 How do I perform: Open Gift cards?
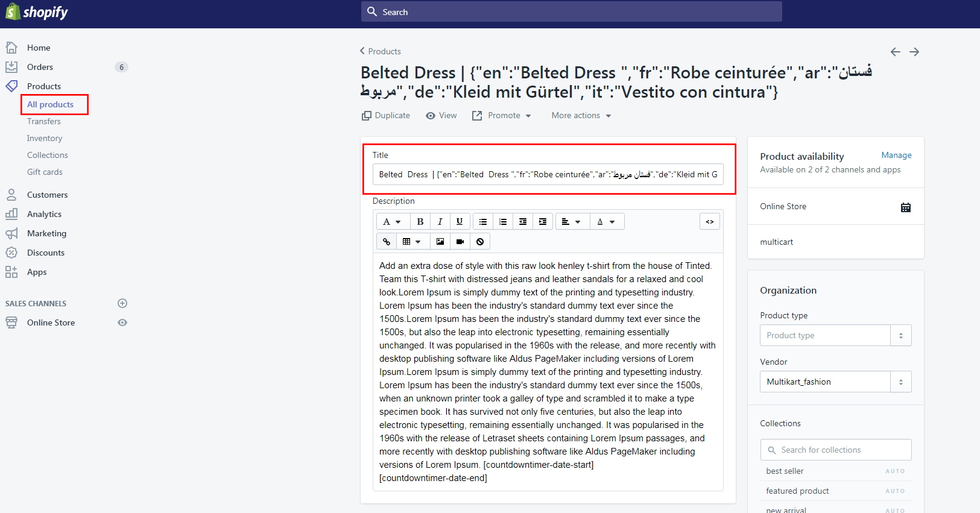[45, 172]
